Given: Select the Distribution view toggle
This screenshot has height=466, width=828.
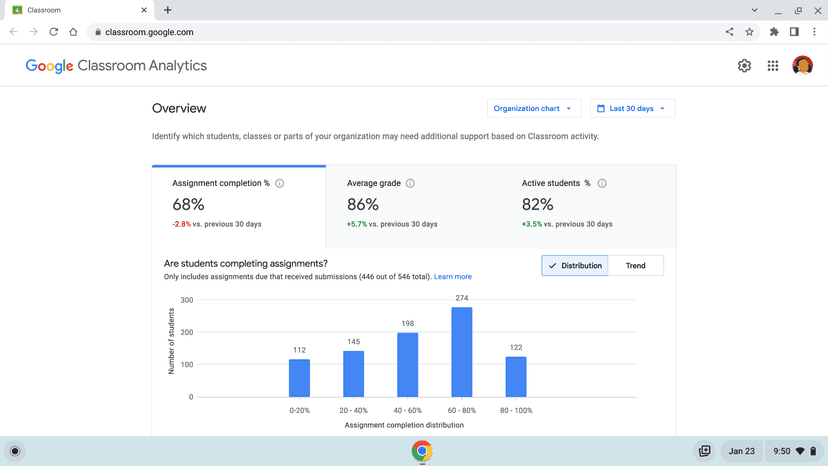Looking at the screenshot, I should tap(575, 266).
